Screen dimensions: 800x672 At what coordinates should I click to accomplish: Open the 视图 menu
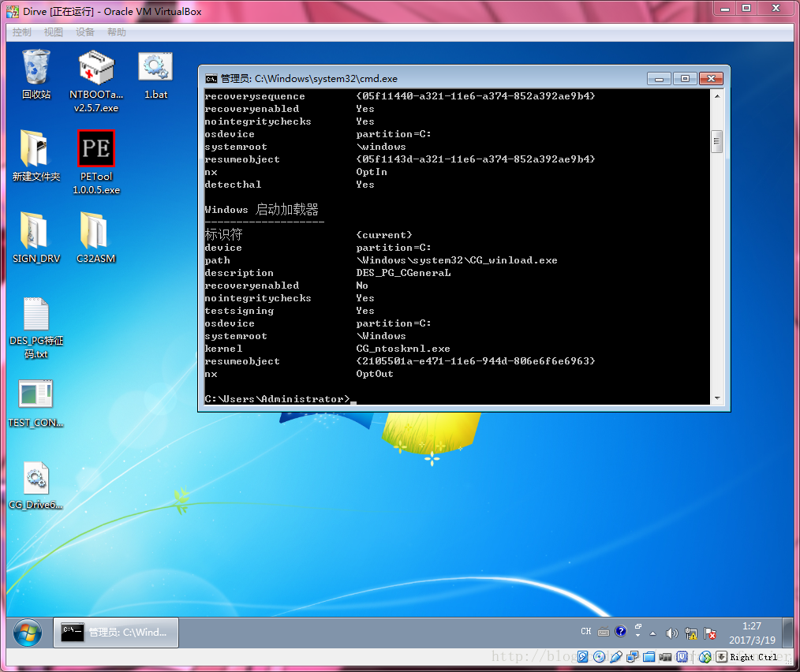click(x=54, y=32)
